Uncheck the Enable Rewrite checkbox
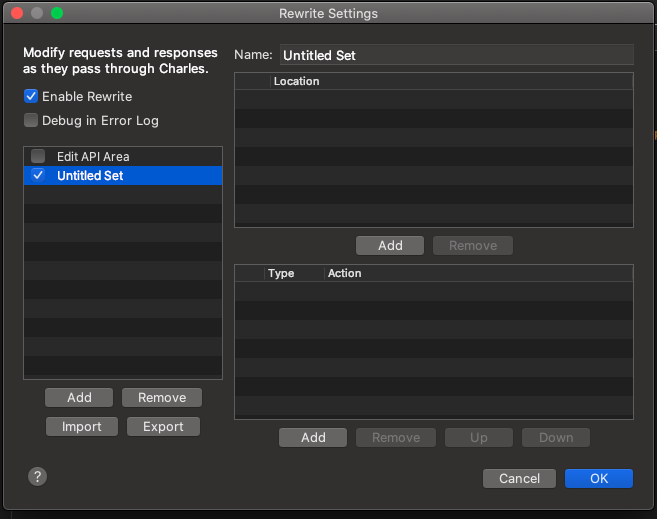The width and height of the screenshot is (657, 519). (x=31, y=96)
